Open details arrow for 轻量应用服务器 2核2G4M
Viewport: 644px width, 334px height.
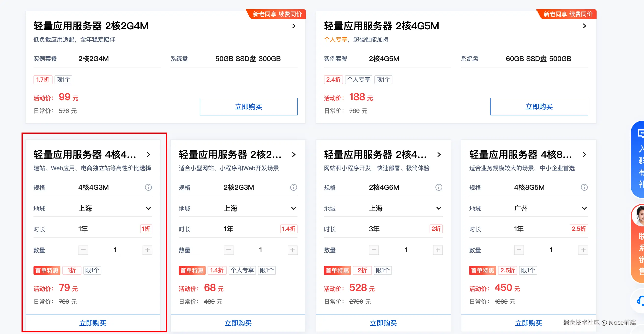(x=294, y=26)
